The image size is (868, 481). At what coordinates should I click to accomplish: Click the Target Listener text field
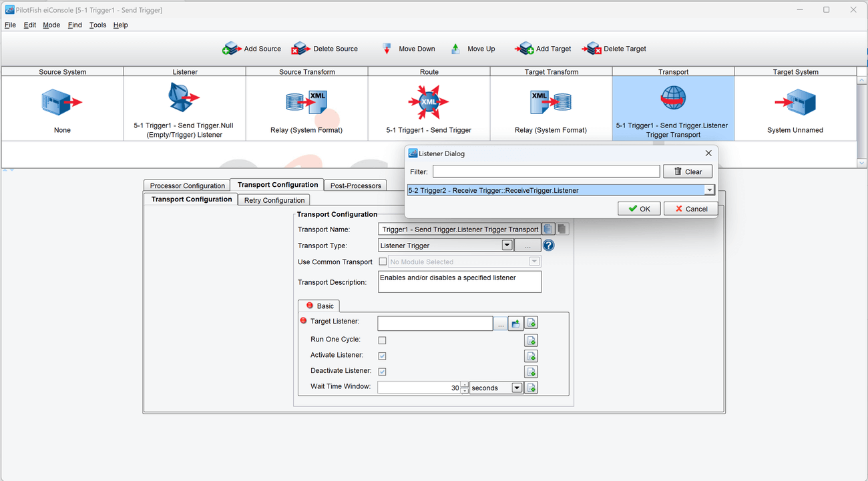point(435,324)
